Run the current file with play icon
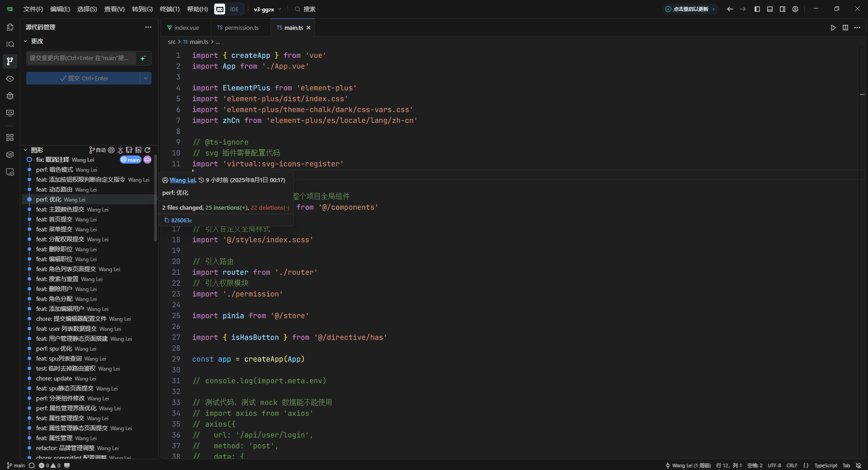 click(833, 28)
